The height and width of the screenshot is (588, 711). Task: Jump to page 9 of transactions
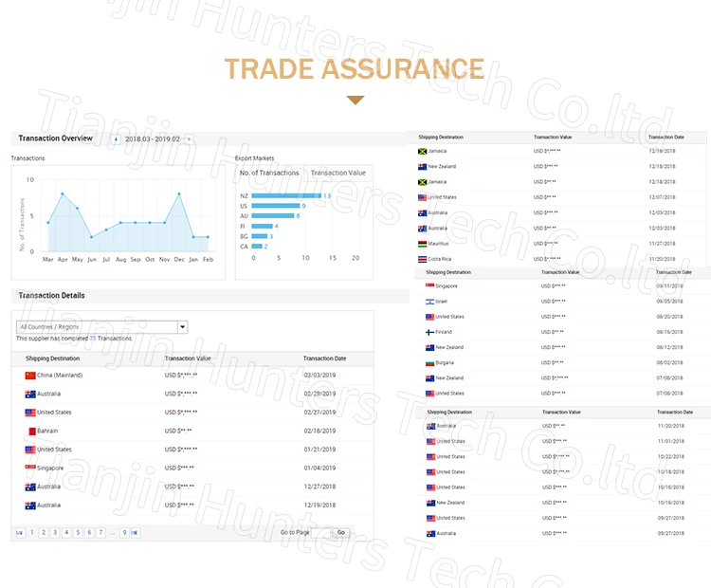coord(123,533)
